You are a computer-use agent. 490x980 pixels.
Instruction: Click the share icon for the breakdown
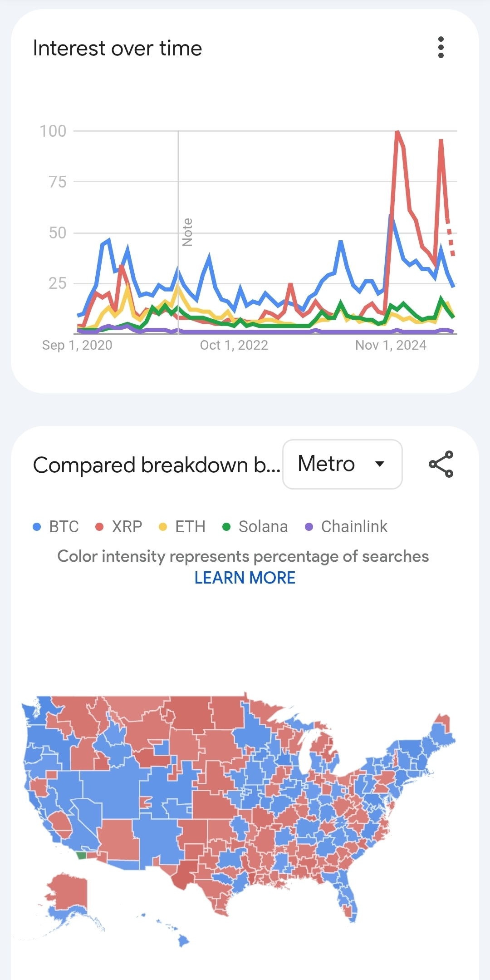click(x=441, y=464)
